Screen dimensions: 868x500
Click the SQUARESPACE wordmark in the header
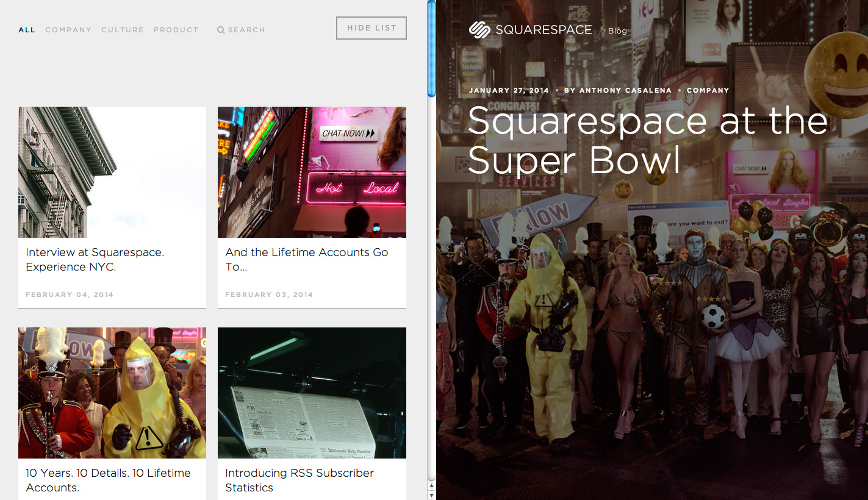click(x=543, y=29)
